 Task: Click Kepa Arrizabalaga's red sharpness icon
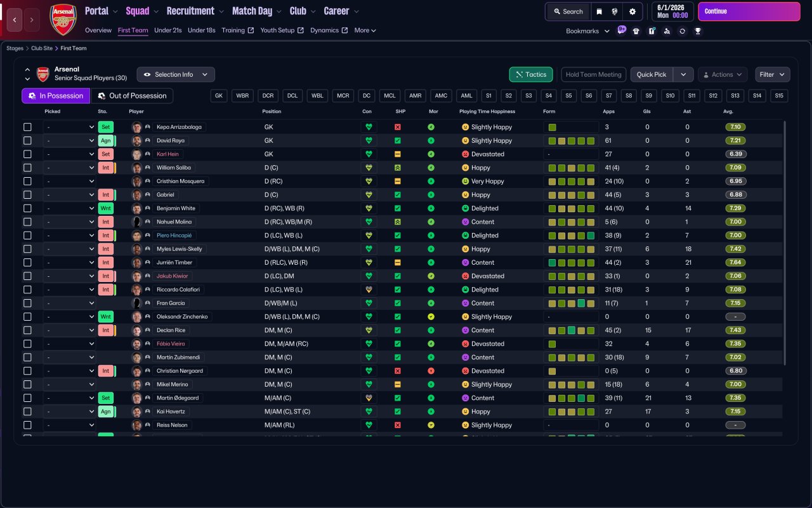coord(398,127)
